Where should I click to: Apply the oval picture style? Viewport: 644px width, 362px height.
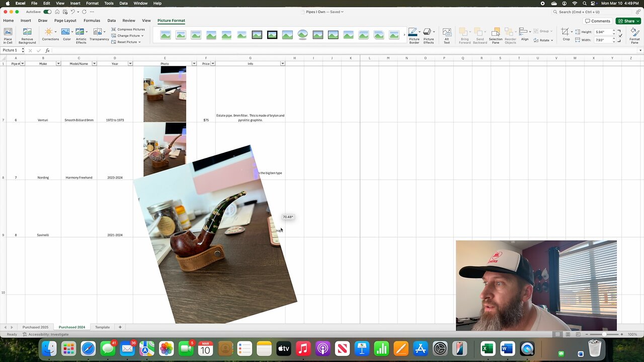coord(302,35)
